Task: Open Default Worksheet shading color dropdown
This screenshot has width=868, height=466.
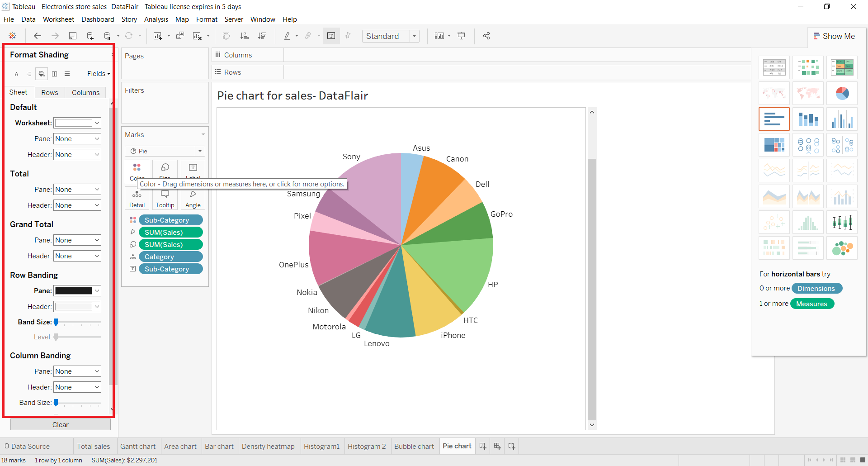Action: (77, 123)
